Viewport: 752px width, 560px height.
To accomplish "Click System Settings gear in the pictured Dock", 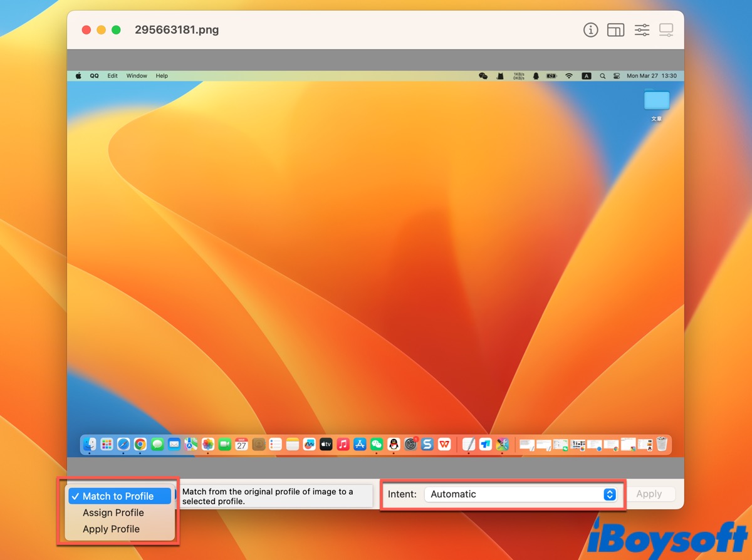I will point(410,444).
